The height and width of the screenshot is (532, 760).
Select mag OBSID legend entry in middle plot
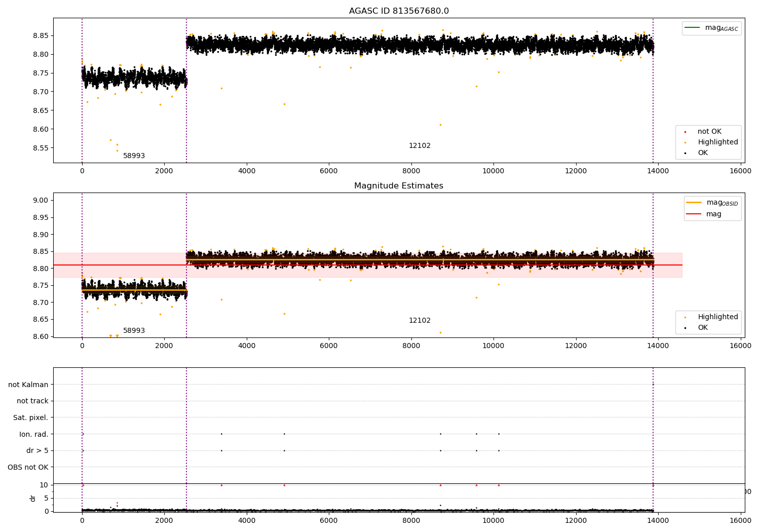[712, 203]
